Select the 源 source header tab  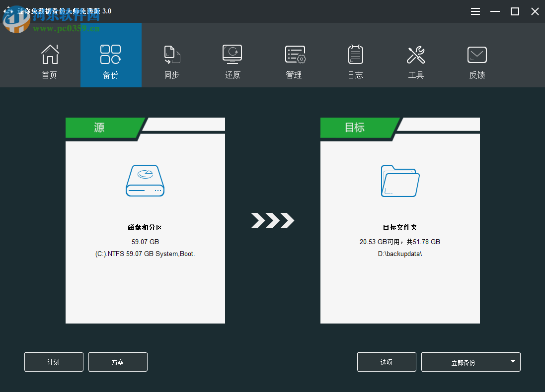pos(104,128)
